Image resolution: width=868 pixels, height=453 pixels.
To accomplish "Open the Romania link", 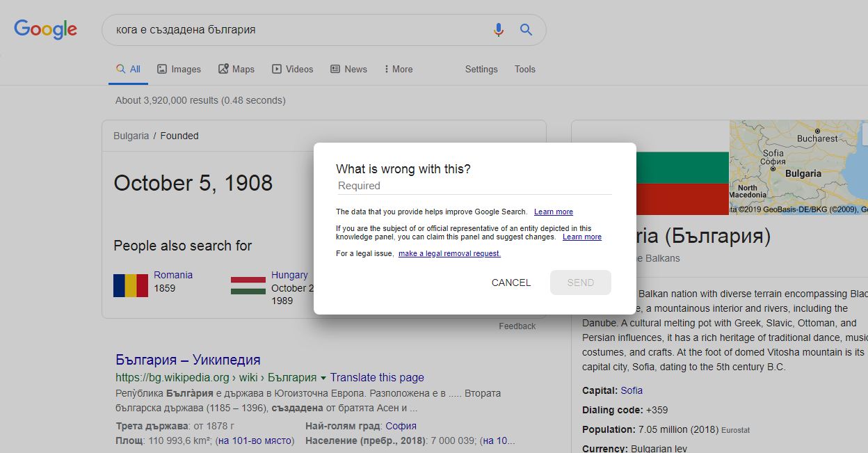I will pos(173,275).
